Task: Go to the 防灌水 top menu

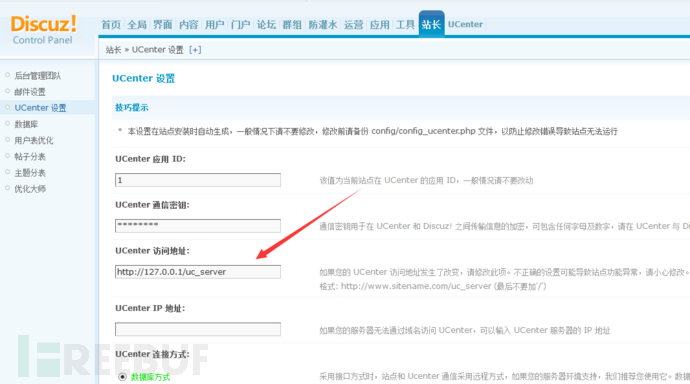Action: pyautogui.click(x=323, y=25)
